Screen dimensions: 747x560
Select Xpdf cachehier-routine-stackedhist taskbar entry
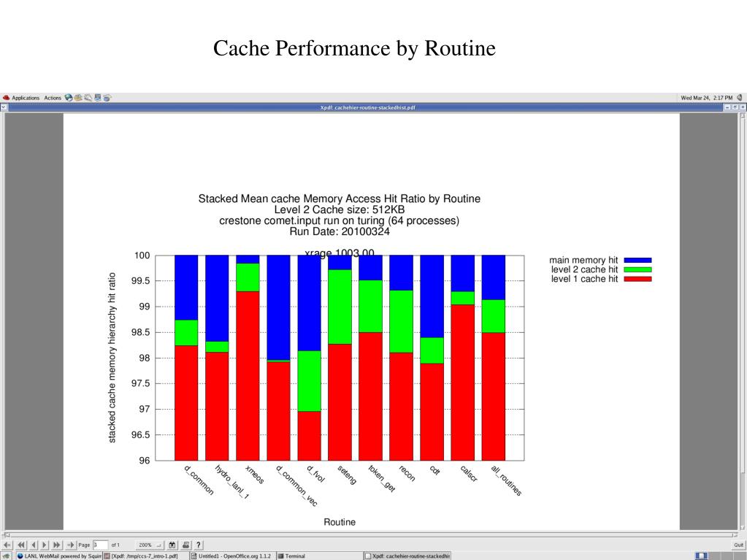(x=407, y=556)
